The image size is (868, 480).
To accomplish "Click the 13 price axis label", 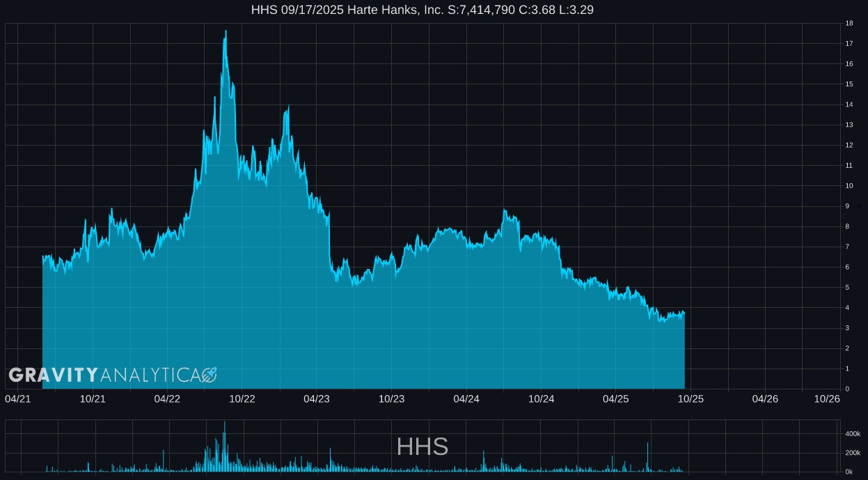I will (x=849, y=125).
